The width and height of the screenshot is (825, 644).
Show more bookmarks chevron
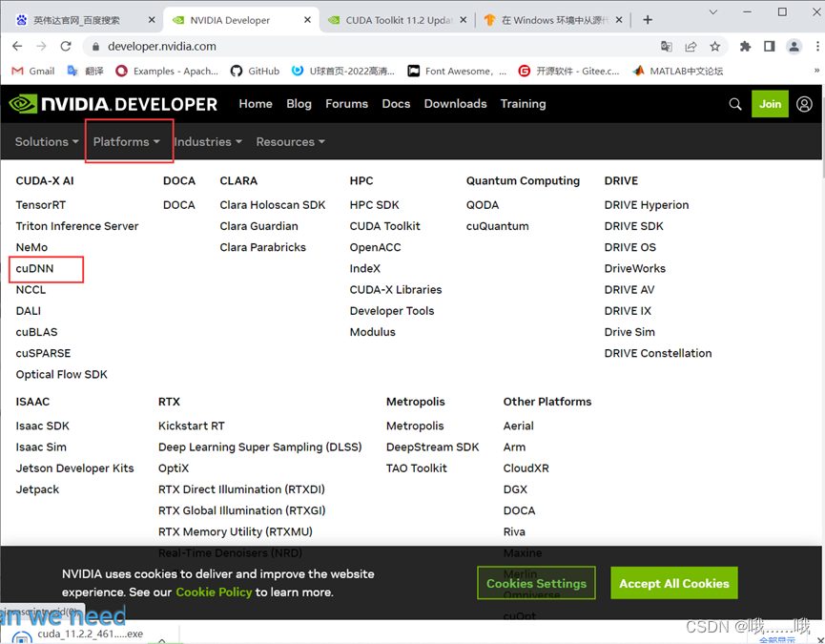coord(816,71)
